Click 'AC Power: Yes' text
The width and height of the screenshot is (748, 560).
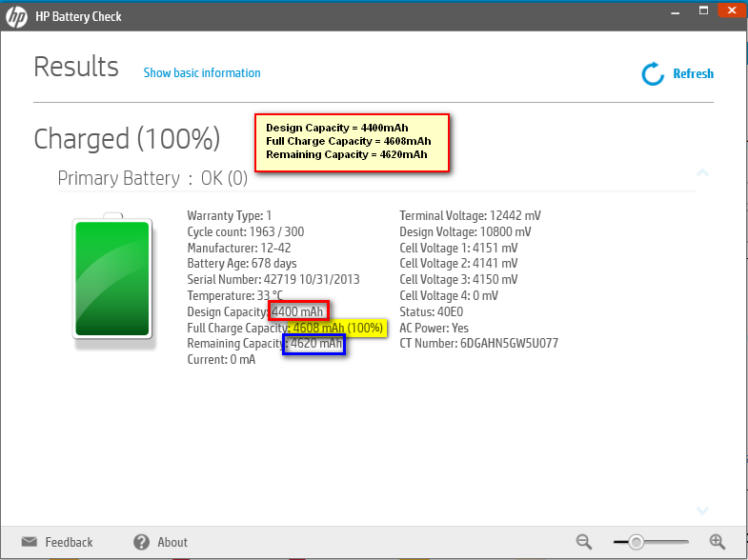(435, 328)
